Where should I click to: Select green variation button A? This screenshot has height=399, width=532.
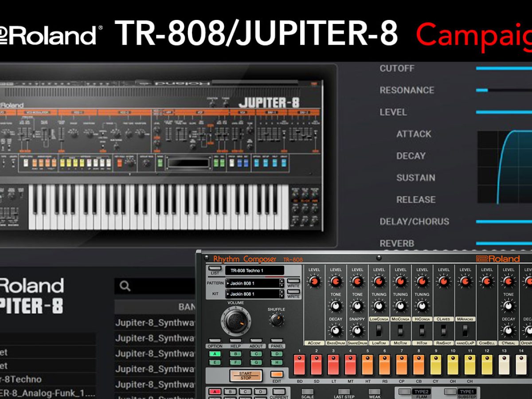point(215,353)
